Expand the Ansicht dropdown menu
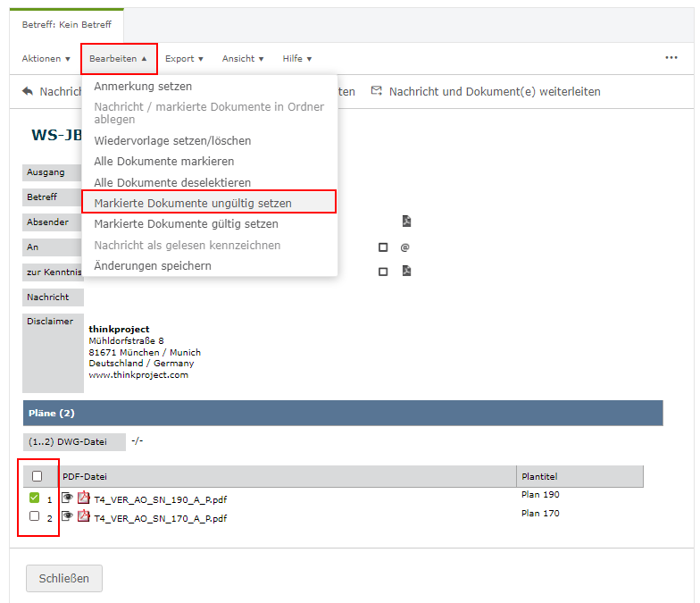 (x=243, y=59)
